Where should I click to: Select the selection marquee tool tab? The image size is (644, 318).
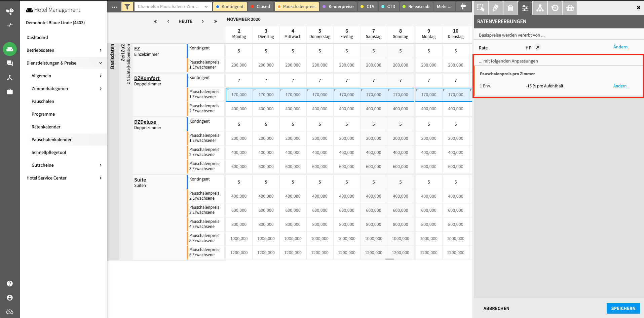(481, 8)
